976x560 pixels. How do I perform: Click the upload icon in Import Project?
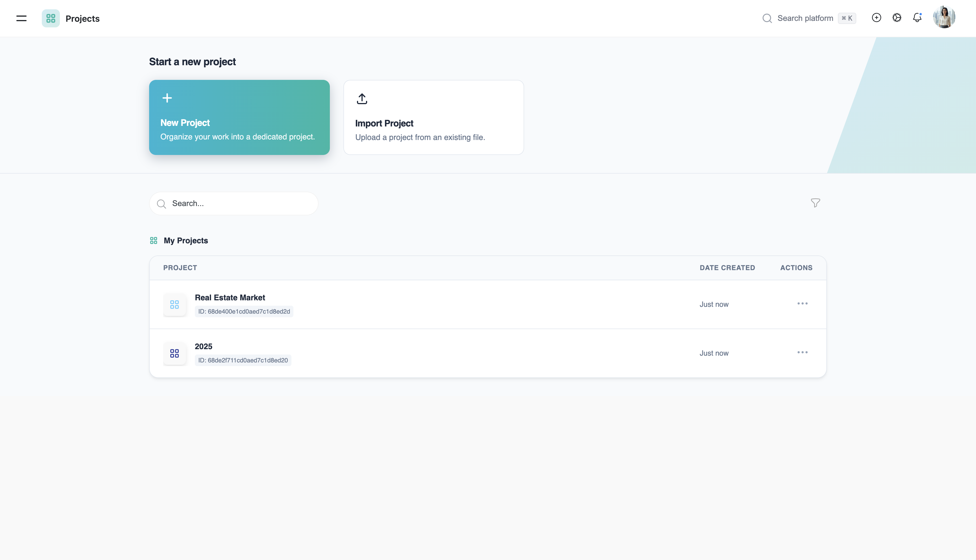pos(362,99)
